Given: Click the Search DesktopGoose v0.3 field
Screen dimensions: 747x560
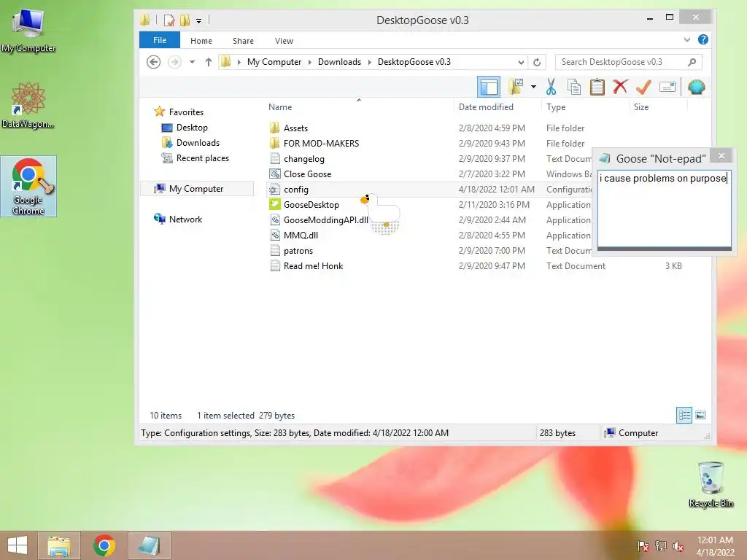Looking at the screenshot, I should click(x=628, y=62).
